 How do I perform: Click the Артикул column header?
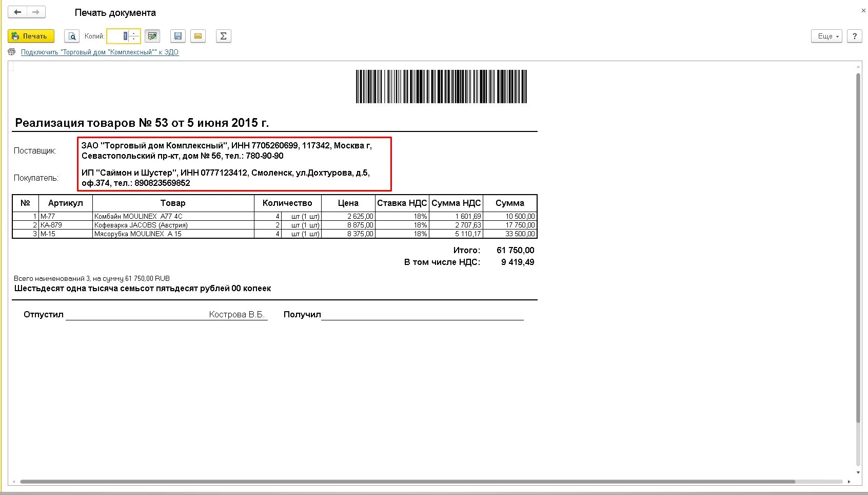(65, 203)
